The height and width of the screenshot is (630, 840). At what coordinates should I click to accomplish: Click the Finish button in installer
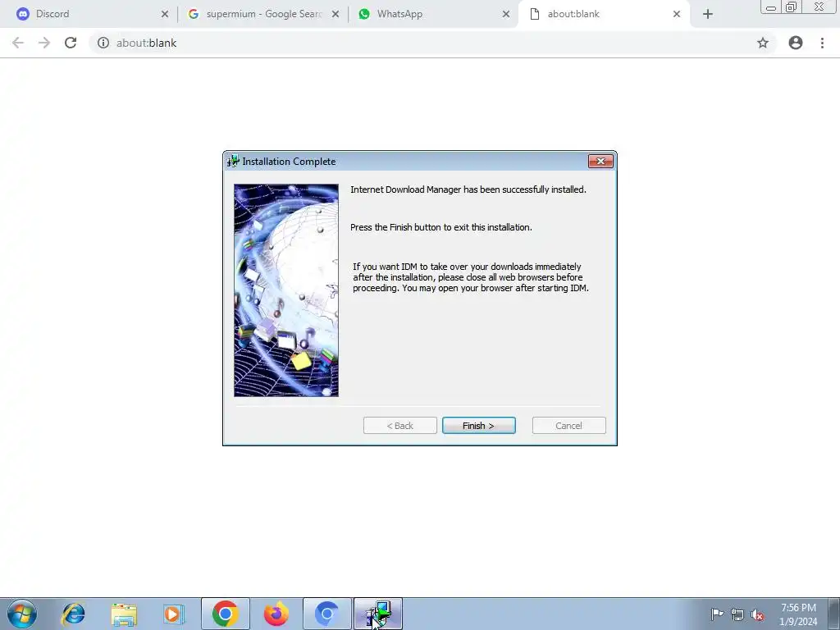(x=478, y=426)
